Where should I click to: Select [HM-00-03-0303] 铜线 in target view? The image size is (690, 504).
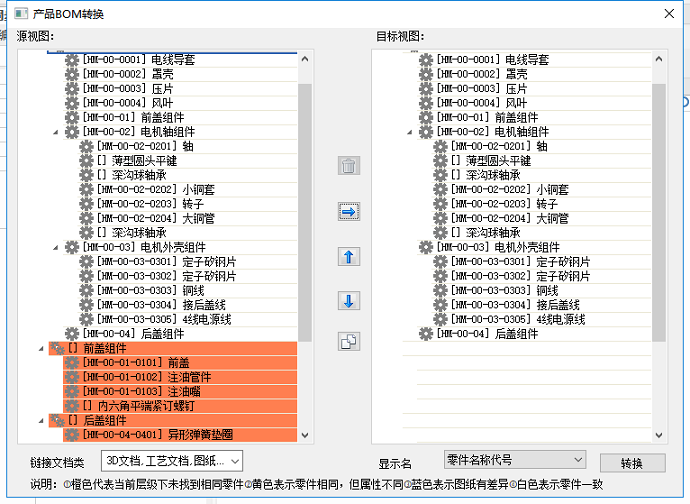coord(505,291)
